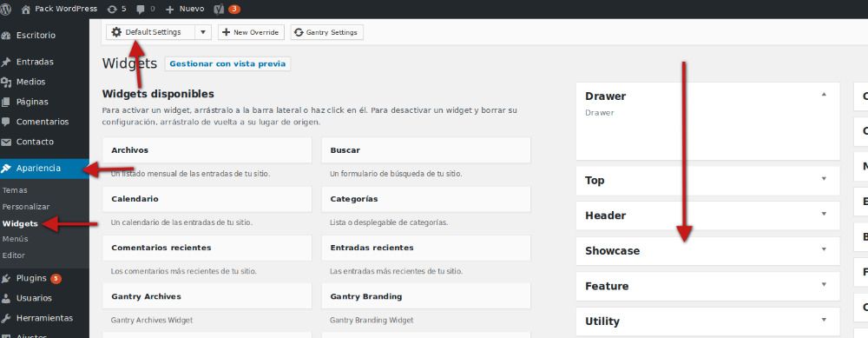Click the Gantry Settings button
Screen dimensions: 868x338
tap(326, 32)
